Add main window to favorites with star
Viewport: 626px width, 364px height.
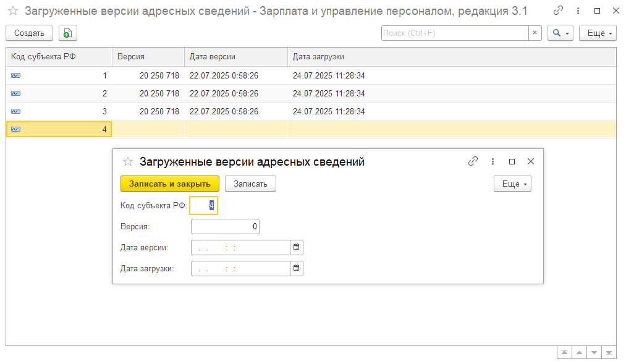tap(13, 11)
